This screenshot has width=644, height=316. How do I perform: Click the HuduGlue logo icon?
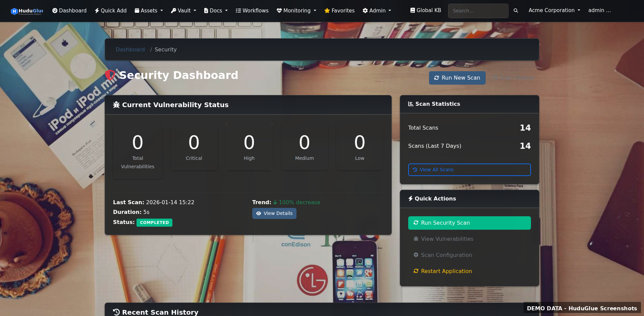[x=14, y=11]
